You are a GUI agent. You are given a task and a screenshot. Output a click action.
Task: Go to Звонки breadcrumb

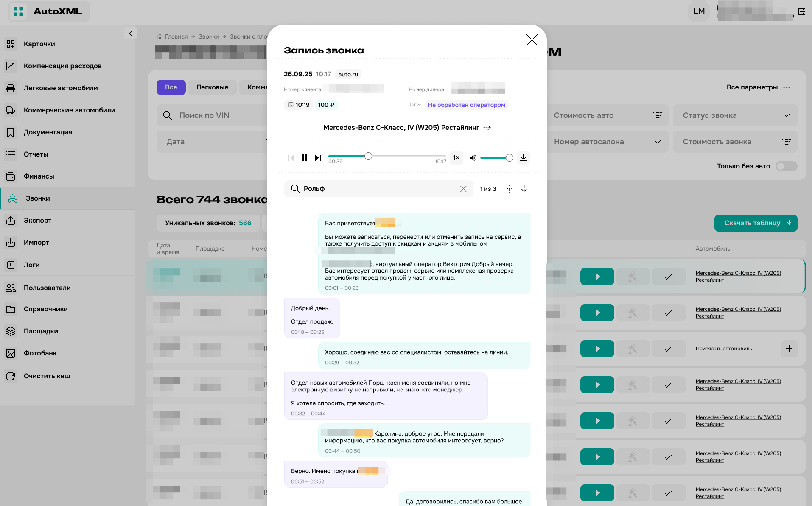pos(209,36)
